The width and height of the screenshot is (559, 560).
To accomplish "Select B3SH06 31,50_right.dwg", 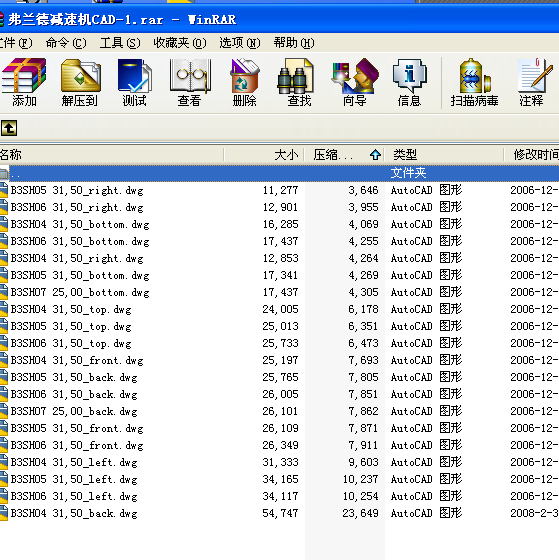I will (77, 207).
